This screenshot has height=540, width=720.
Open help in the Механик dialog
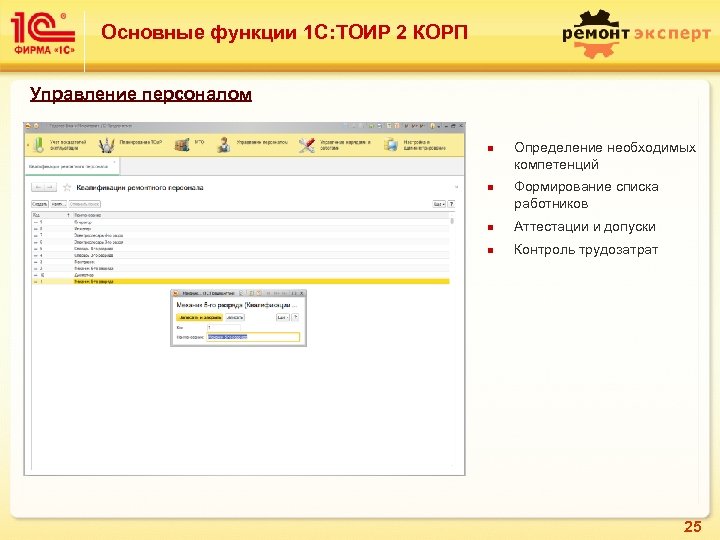coord(295,317)
